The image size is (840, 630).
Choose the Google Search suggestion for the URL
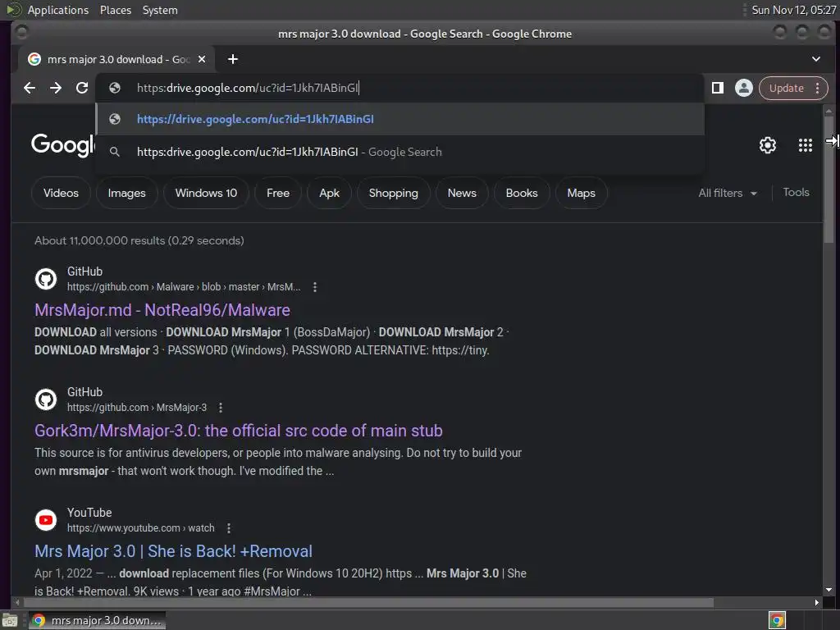[x=399, y=152]
